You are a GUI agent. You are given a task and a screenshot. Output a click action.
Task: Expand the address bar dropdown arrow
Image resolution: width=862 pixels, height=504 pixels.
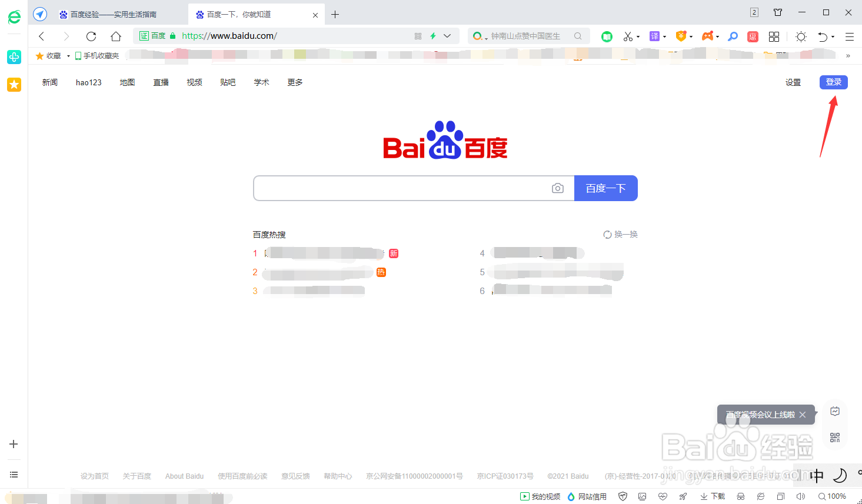point(447,36)
